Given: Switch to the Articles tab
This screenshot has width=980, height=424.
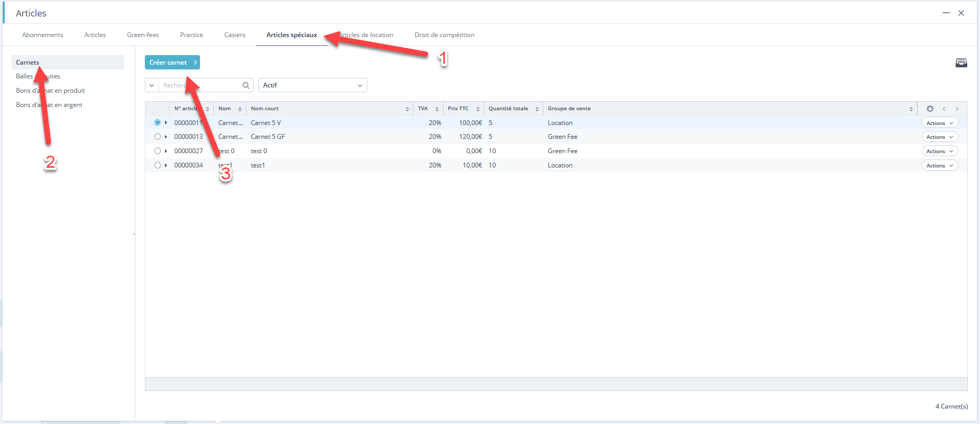Looking at the screenshot, I should (x=95, y=35).
